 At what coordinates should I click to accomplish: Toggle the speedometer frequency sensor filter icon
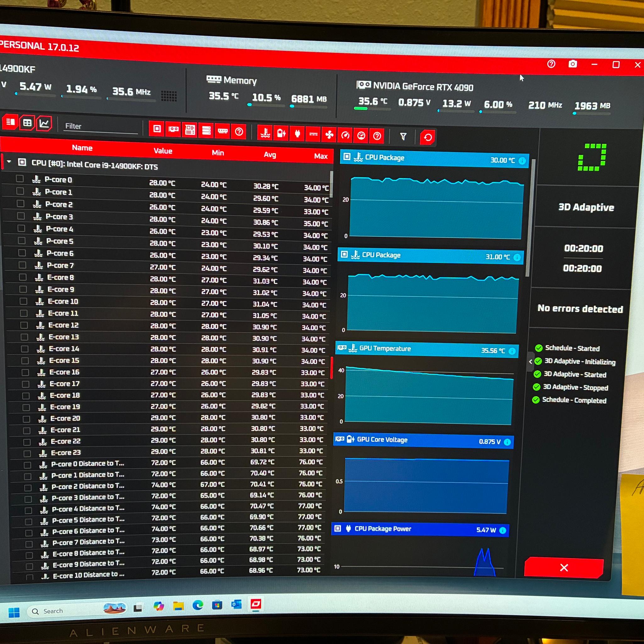pyautogui.click(x=345, y=135)
